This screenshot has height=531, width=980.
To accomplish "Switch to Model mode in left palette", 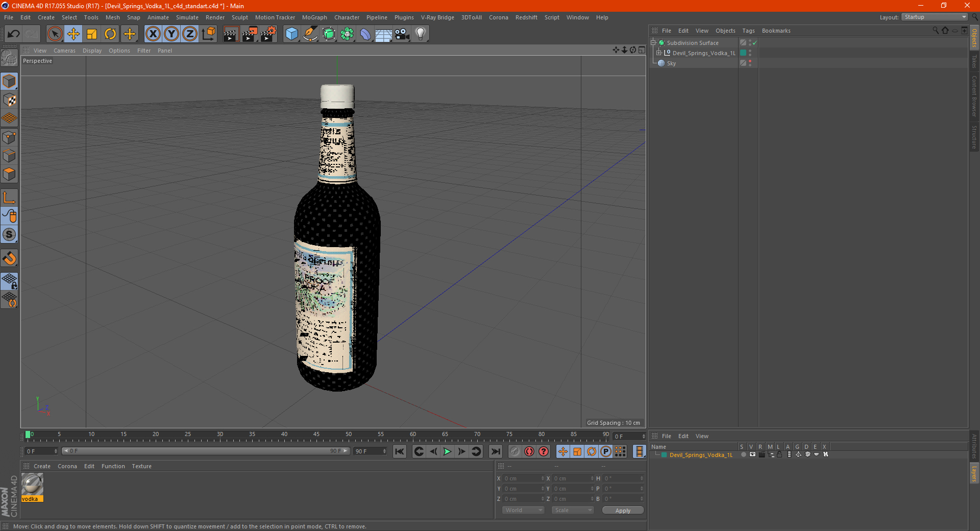I will (x=9, y=81).
